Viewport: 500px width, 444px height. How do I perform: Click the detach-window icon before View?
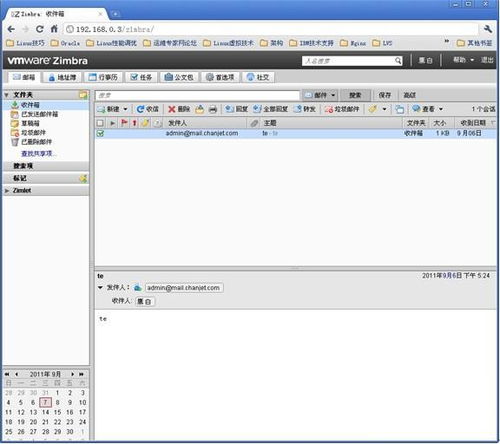pos(400,109)
